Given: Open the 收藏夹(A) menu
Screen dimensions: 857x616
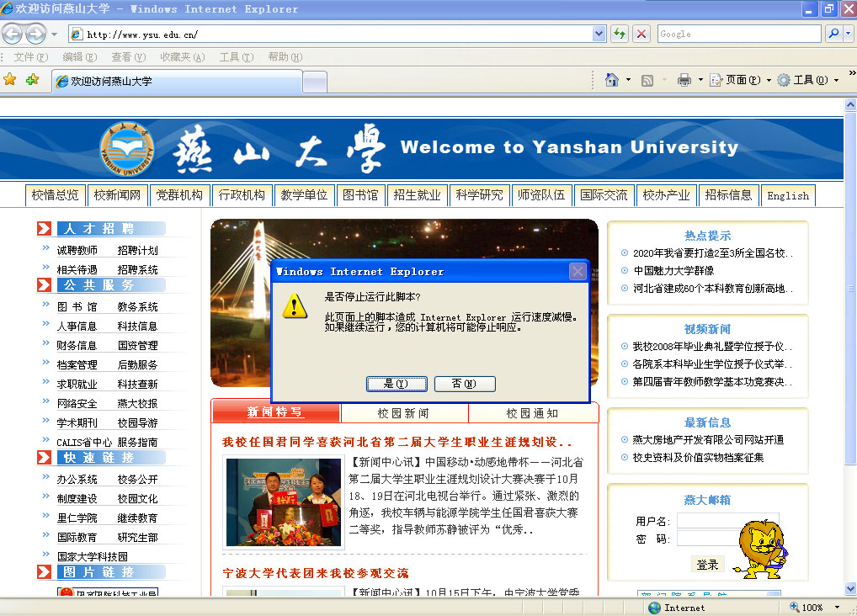Looking at the screenshot, I should tap(182, 57).
